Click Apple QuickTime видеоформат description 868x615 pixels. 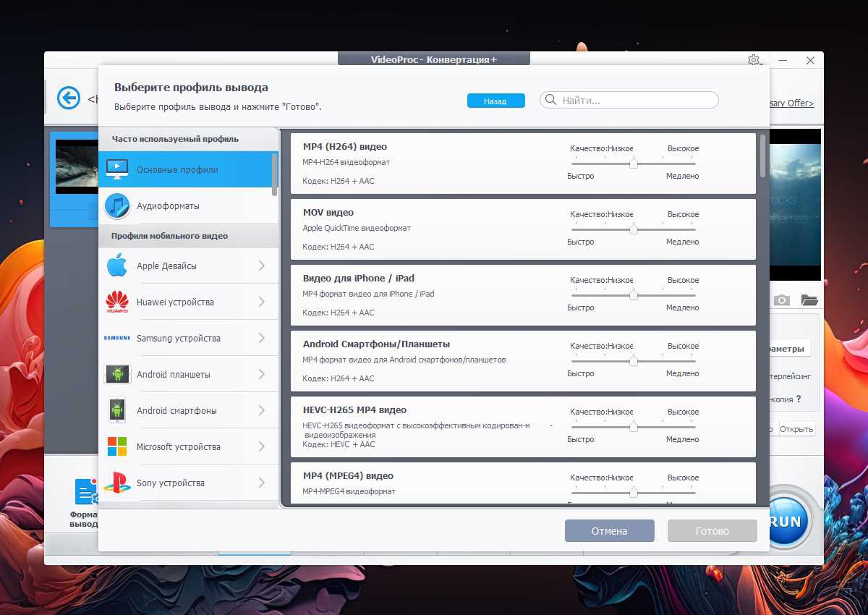tap(357, 228)
